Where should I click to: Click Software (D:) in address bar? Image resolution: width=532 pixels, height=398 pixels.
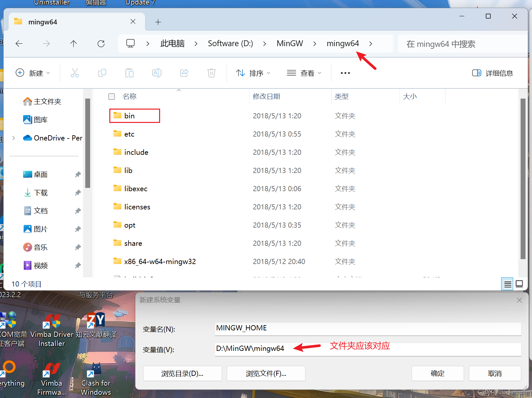pyautogui.click(x=230, y=44)
